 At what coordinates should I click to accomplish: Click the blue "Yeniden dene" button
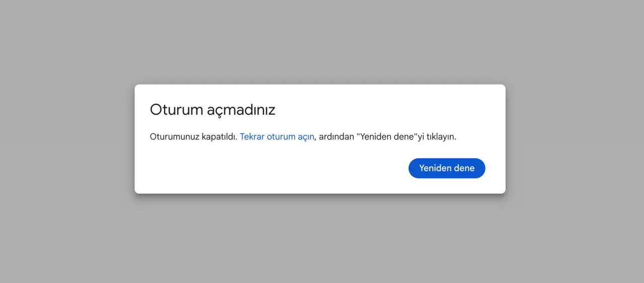(447, 168)
